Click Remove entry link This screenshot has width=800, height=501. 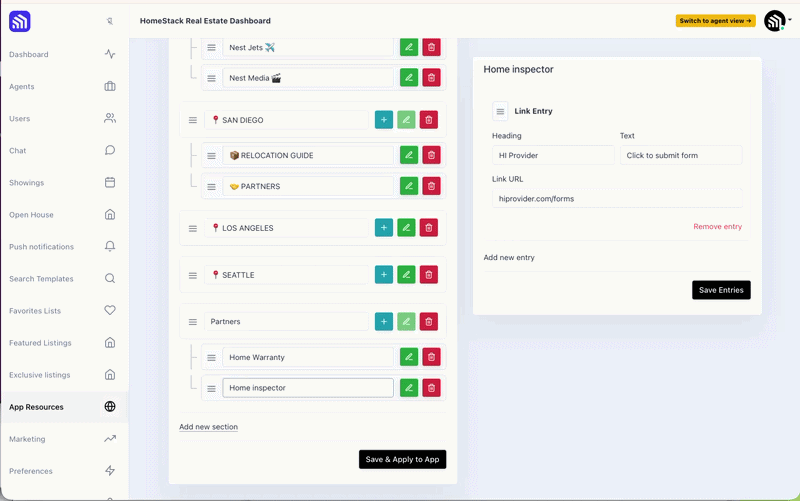717,227
